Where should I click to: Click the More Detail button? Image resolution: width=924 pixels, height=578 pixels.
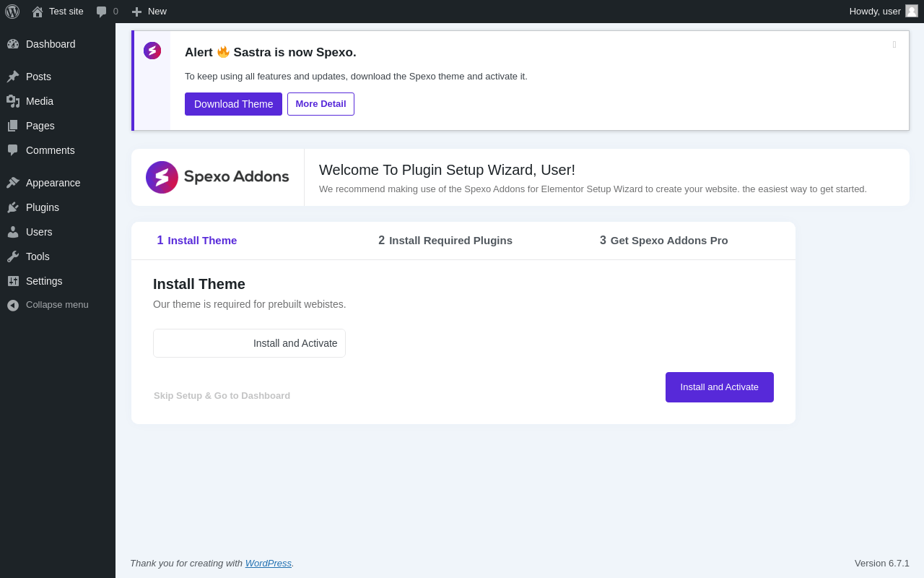321,104
